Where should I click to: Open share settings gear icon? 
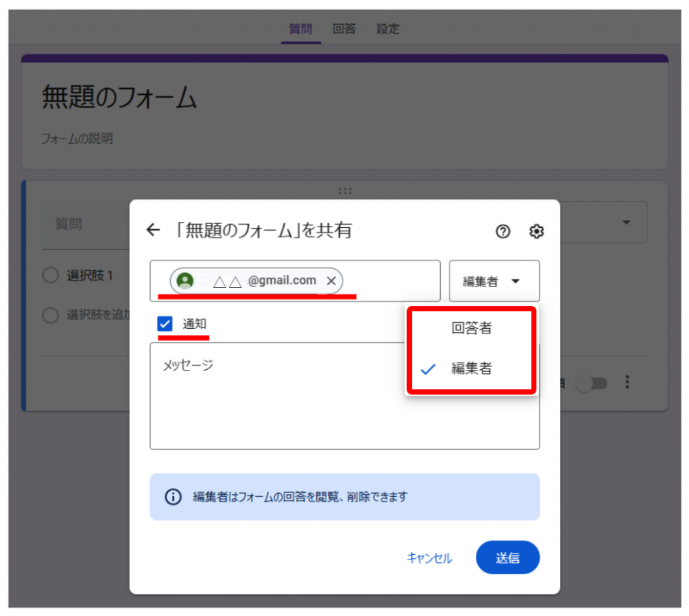pyautogui.click(x=536, y=231)
